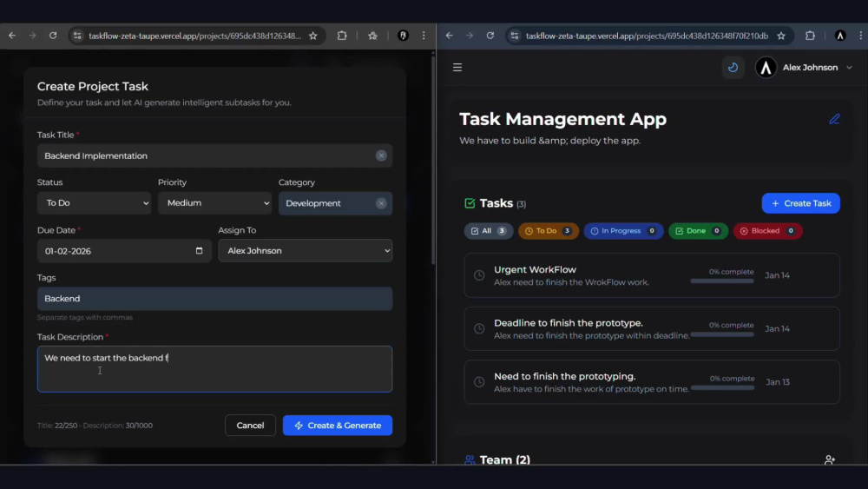Click forward arrow in right browser window

[470, 36]
